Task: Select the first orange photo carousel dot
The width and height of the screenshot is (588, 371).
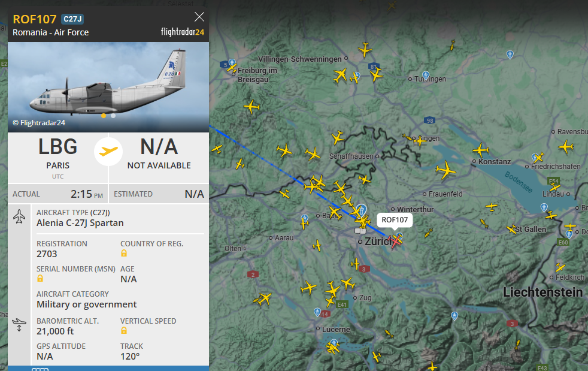Action: pos(104,116)
